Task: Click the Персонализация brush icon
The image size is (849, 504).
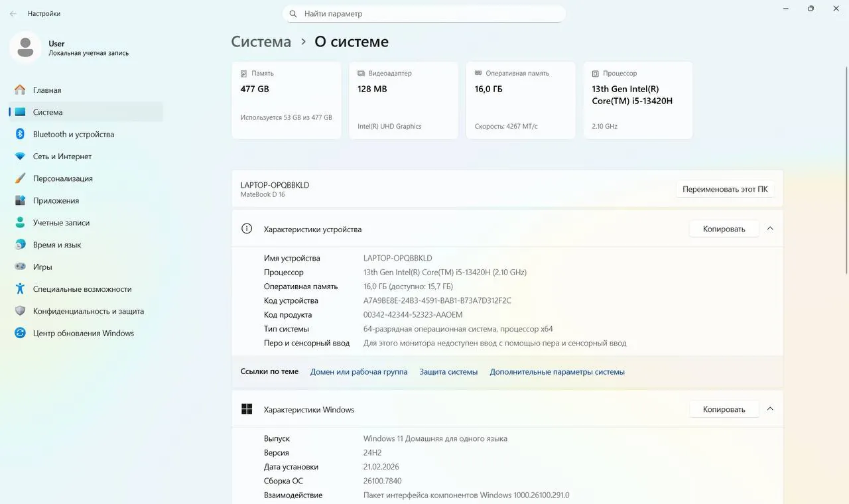Action: pos(20,178)
